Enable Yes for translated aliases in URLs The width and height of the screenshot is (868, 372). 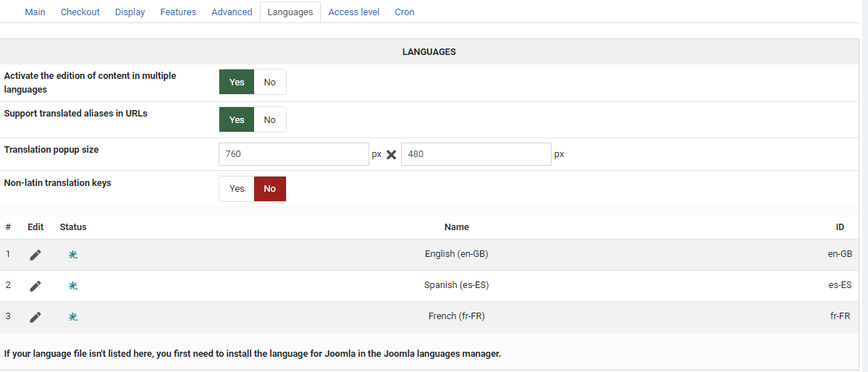[237, 119]
